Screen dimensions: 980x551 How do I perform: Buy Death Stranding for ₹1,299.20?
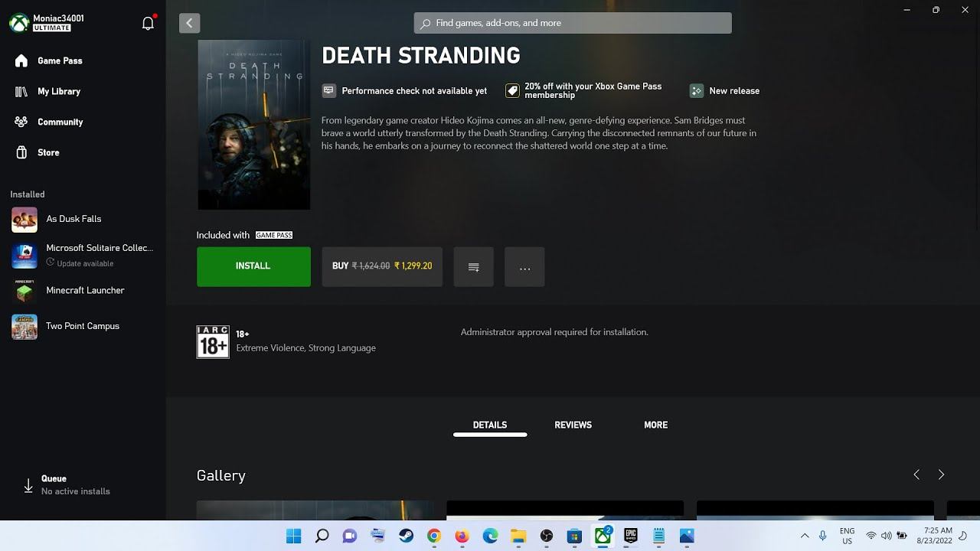(x=382, y=266)
